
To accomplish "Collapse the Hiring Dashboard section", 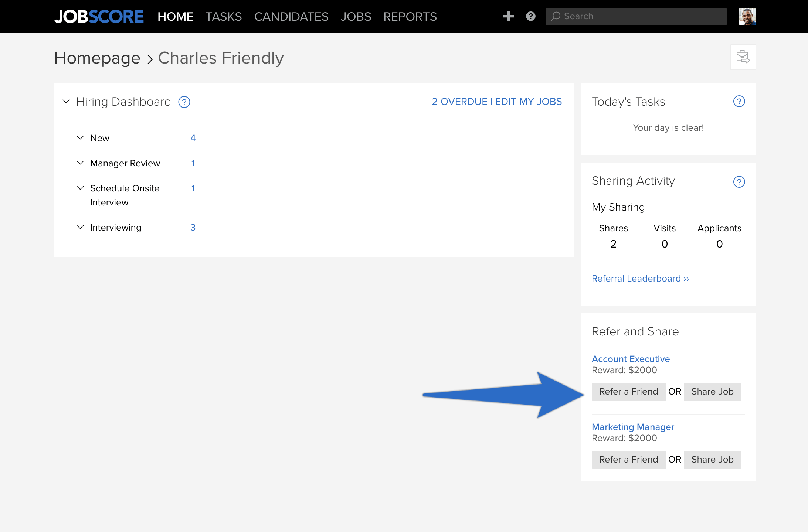I will (66, 102).
